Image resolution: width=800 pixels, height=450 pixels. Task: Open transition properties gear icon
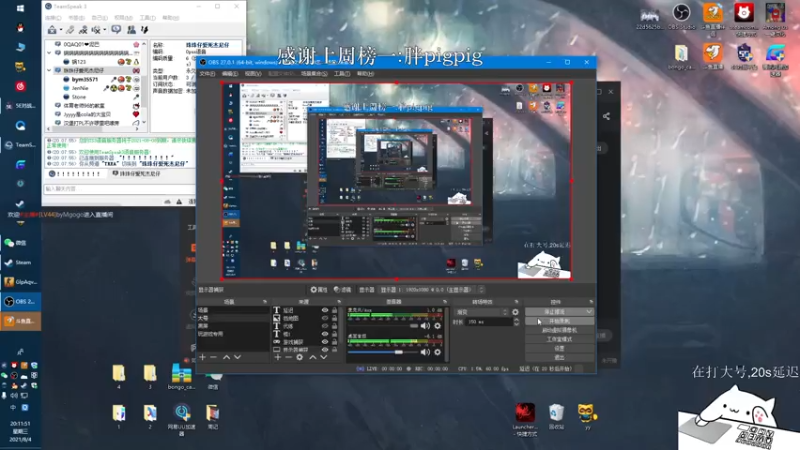[x=515, y=312]
